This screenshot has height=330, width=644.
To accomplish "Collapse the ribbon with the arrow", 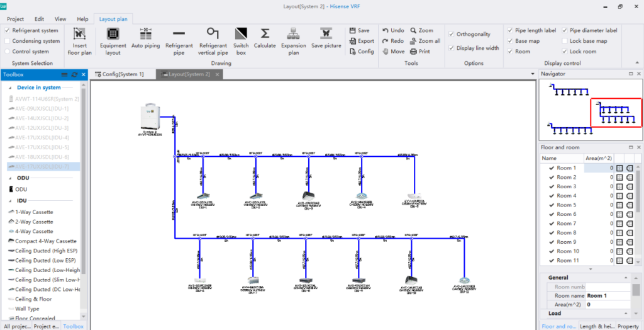I will click(x=637, y=63).
